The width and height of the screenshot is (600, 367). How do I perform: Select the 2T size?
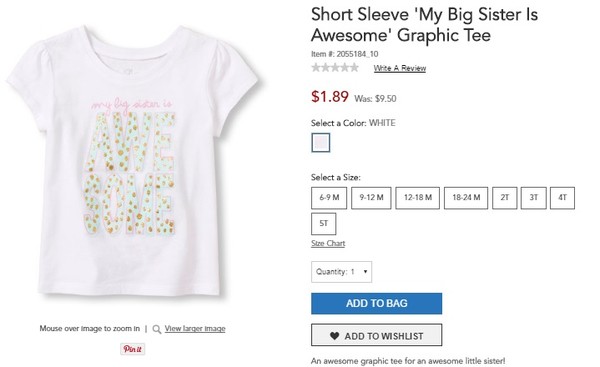tap(505, 198)
